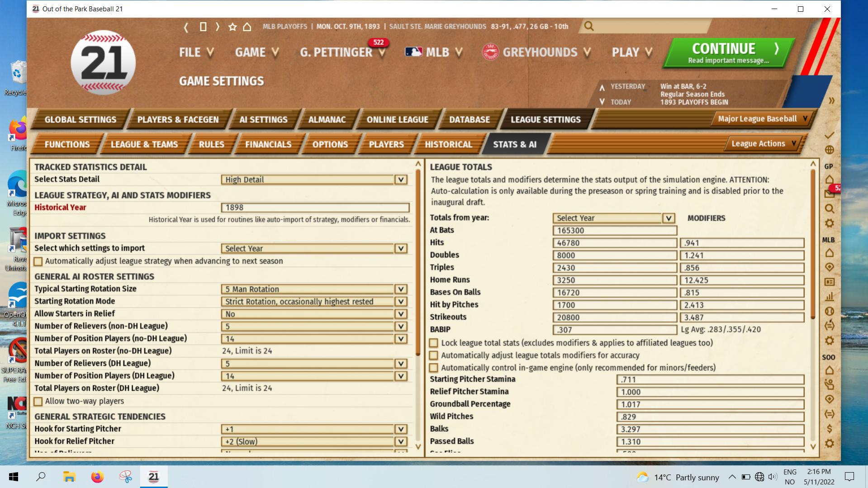Click the dollar sign finances icon in sidebar
The height and width of the screenshot is (488, 868).
coord(829,428)
